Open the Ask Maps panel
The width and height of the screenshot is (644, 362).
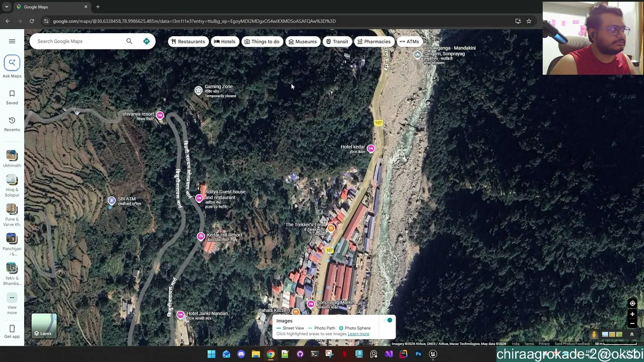[x=12, y=67]
